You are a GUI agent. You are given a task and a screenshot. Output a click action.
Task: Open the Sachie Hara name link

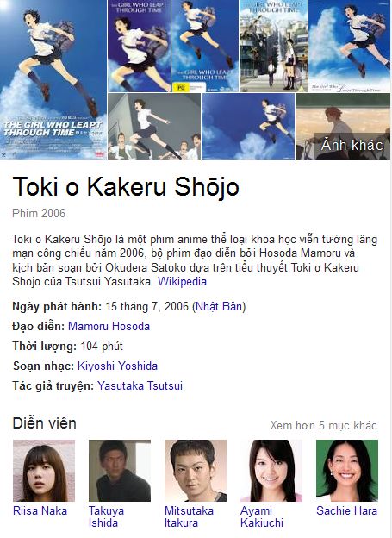(x=346, y=511)
